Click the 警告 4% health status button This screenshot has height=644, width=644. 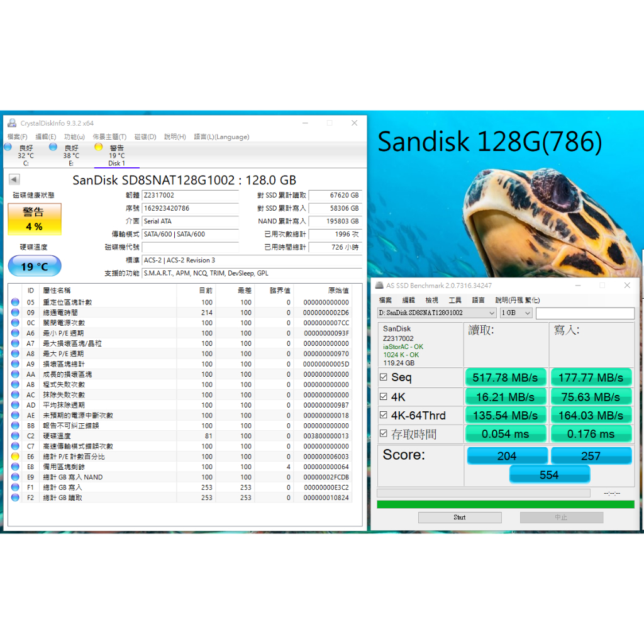35,219
